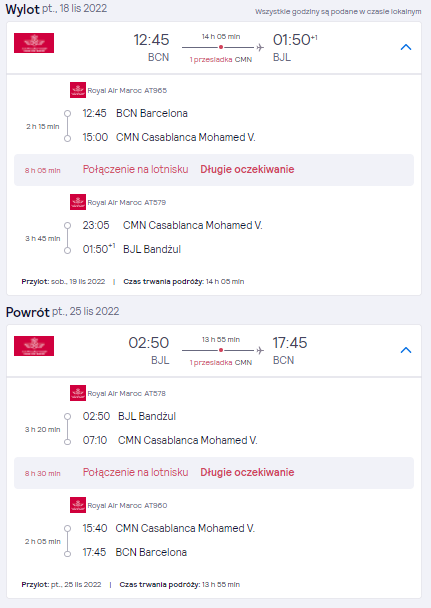Click the red stopover dot on return route

pyautogui.click(x=221, y=350)
